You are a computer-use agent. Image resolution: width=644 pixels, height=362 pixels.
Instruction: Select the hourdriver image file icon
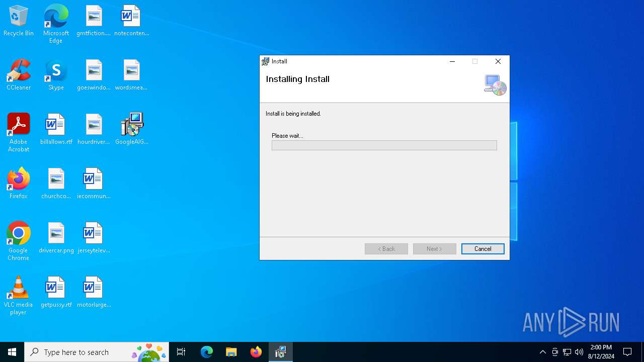point(94,130)
